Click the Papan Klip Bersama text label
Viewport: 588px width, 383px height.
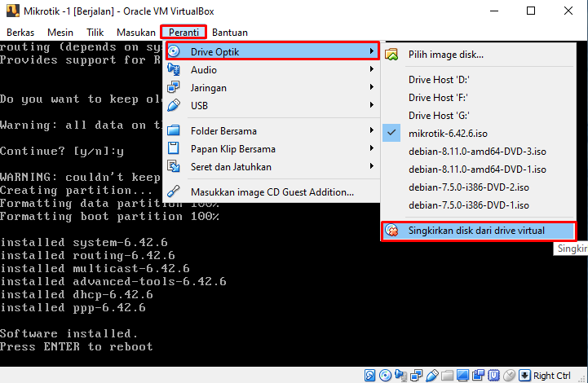(233, 149)
